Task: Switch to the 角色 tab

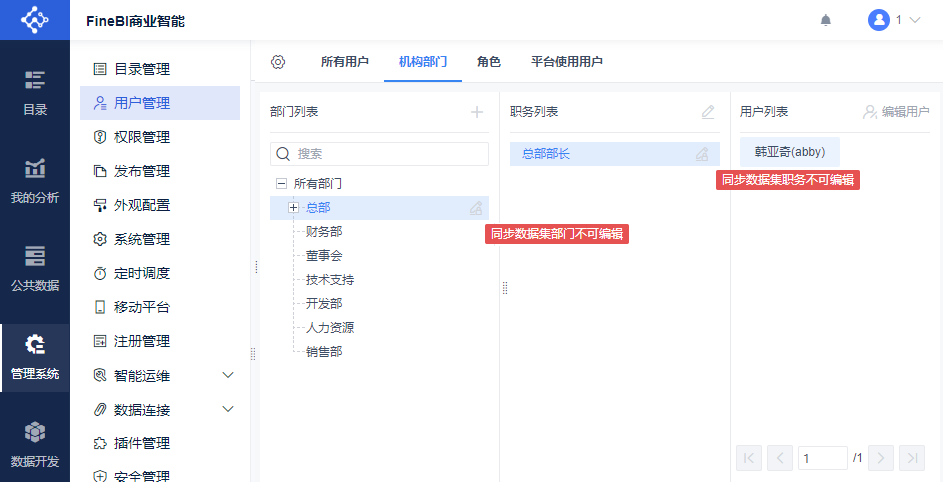Action: tap(489, 62)
